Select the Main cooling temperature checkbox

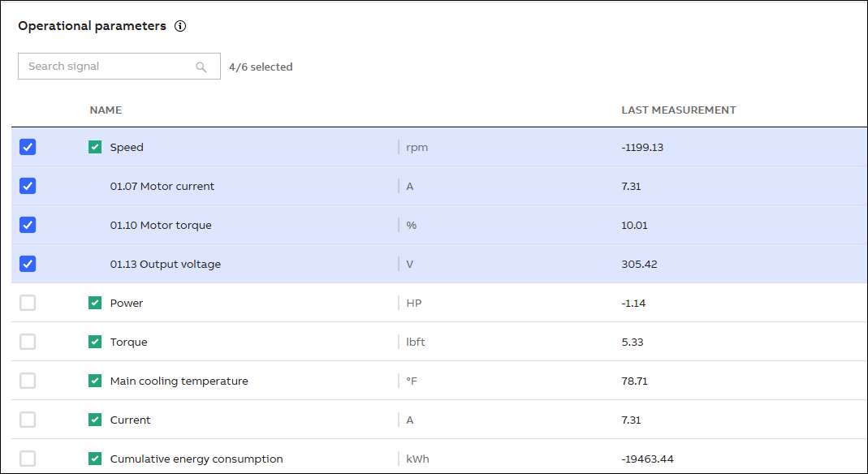coord(28,381)
